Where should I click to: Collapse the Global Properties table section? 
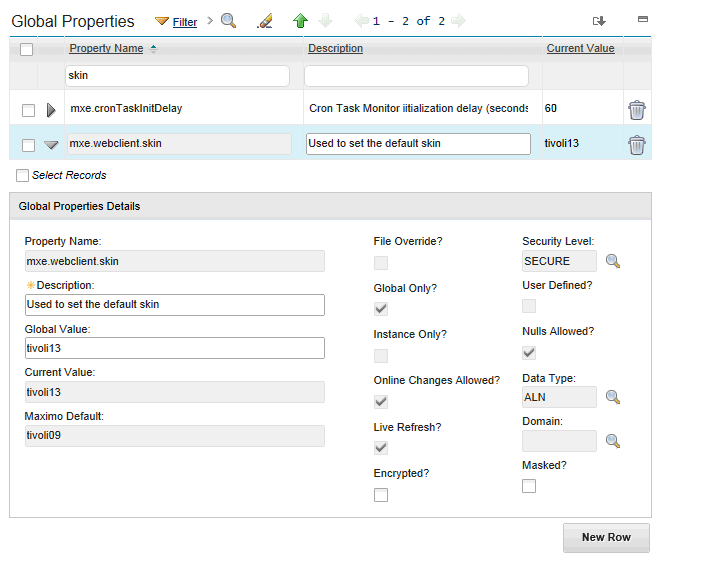643,19
